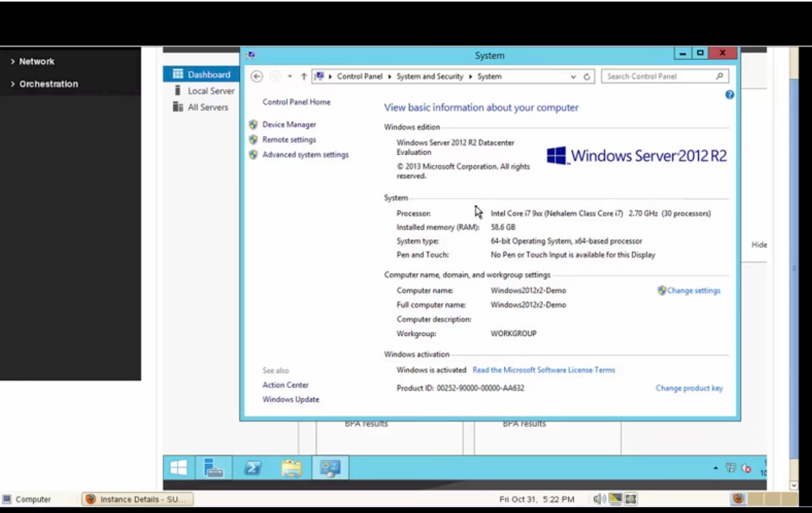Show hidden tray icons arrow
Image resolution: width=812 pixels, height=513 pixels.
pos(716,468)
